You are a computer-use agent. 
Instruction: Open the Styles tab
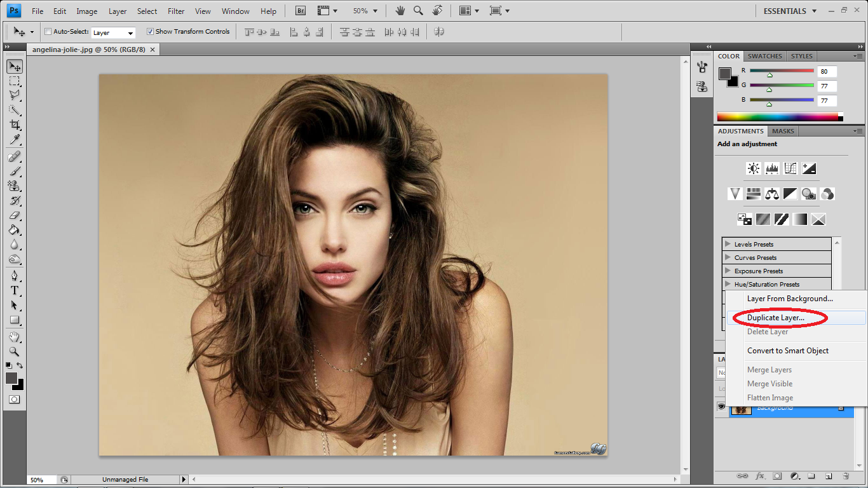(802, 56)
